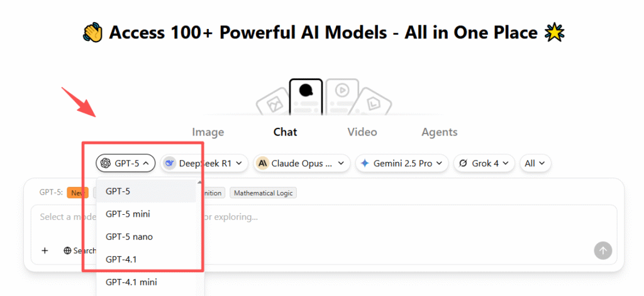
Task: Click the plus attachment icon
Action: [x=45, y=251]
